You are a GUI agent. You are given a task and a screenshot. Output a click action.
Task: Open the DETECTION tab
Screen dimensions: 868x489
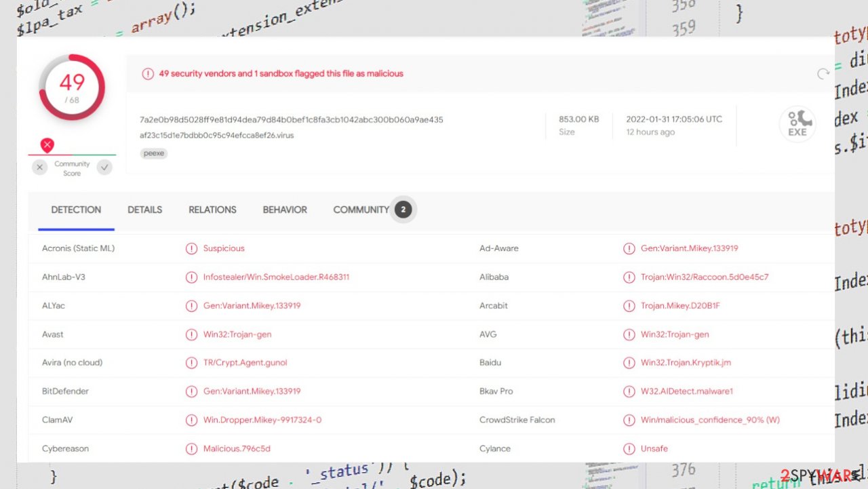point(76,210)
